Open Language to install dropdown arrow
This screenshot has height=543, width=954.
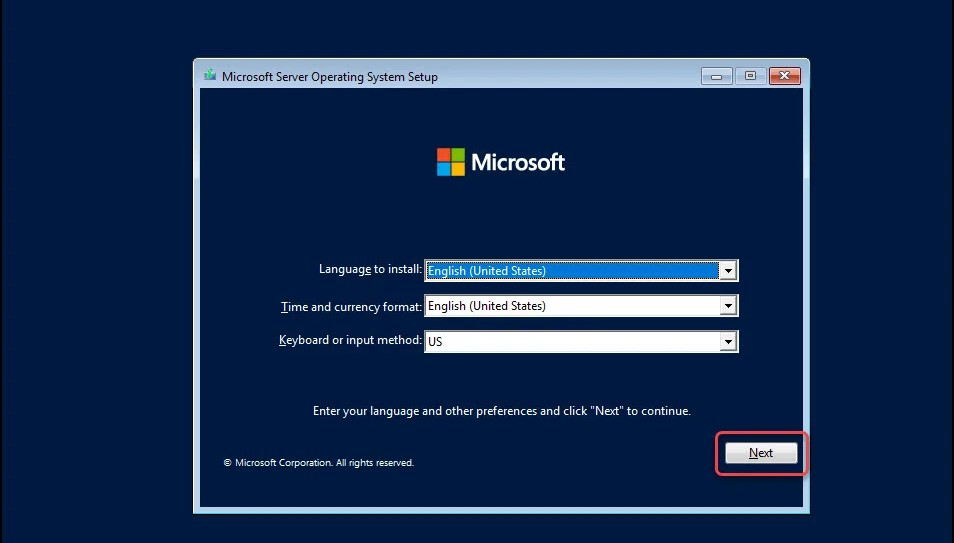click(x=728, y=270)
